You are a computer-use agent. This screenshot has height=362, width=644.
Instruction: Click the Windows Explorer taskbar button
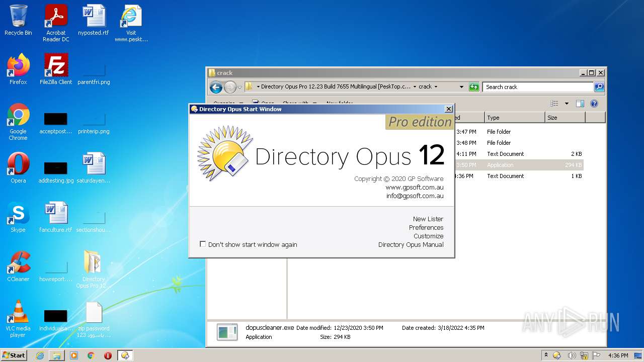(57, 355)
